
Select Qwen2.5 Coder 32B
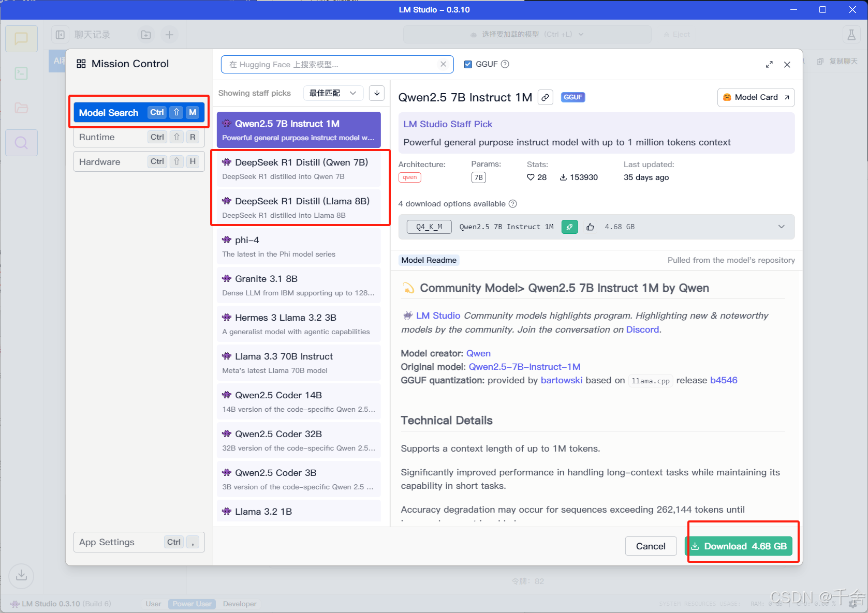tap(299, 440)
